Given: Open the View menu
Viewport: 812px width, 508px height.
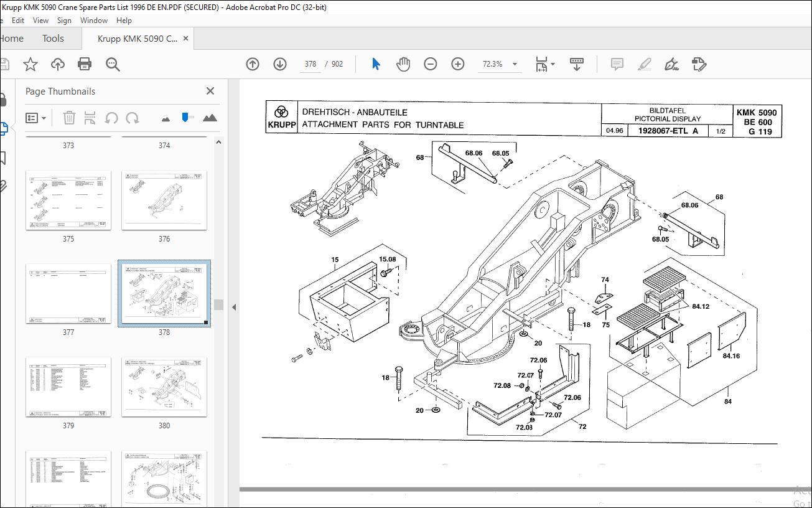Looking at the screenshot, I should click(x=40, y=20).
